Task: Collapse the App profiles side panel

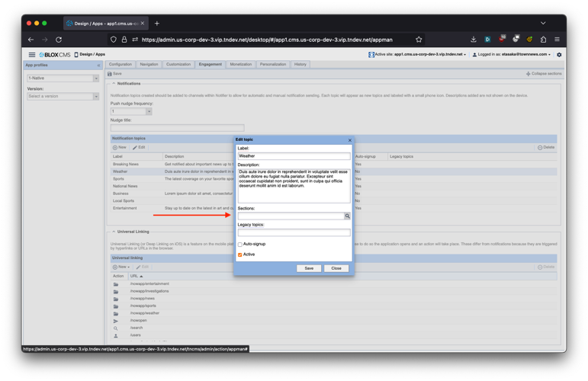Action: [x=98, y=66]
